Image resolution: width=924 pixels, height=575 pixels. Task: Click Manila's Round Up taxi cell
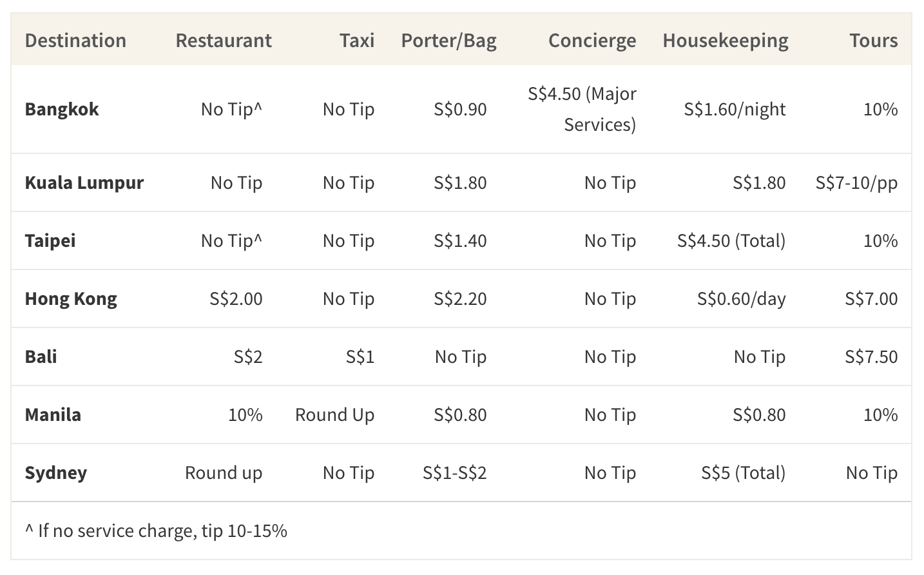pyautogui.click(x=334, y=414)
